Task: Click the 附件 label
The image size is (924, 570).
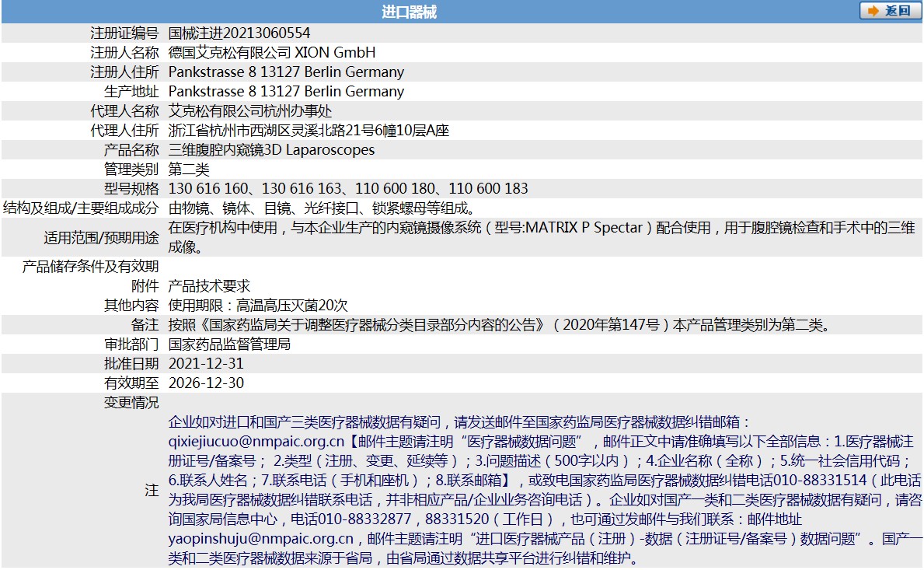Action: point(145,286)
